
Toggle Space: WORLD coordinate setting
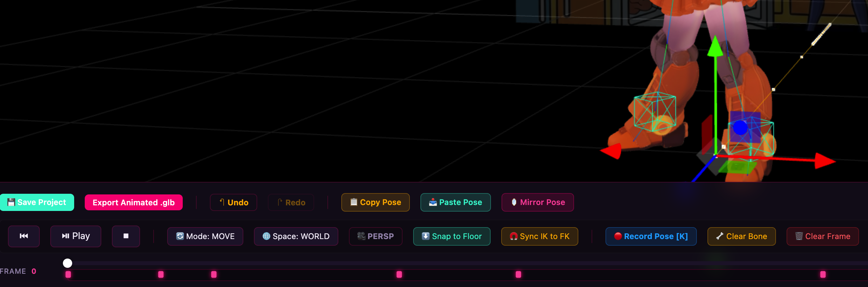point(296,236)
